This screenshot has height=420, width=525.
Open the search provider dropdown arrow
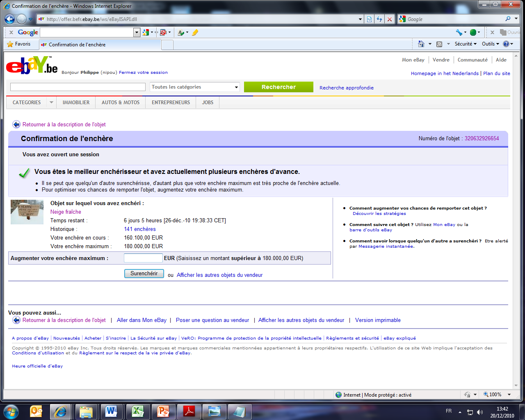pyautogui.click(x=516, y=19)
